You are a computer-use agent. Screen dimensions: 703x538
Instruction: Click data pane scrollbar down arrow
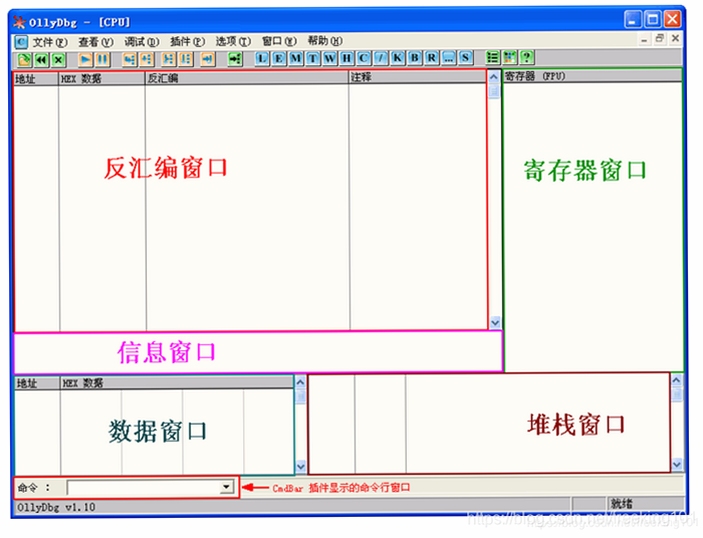click(x=301, y=466)
